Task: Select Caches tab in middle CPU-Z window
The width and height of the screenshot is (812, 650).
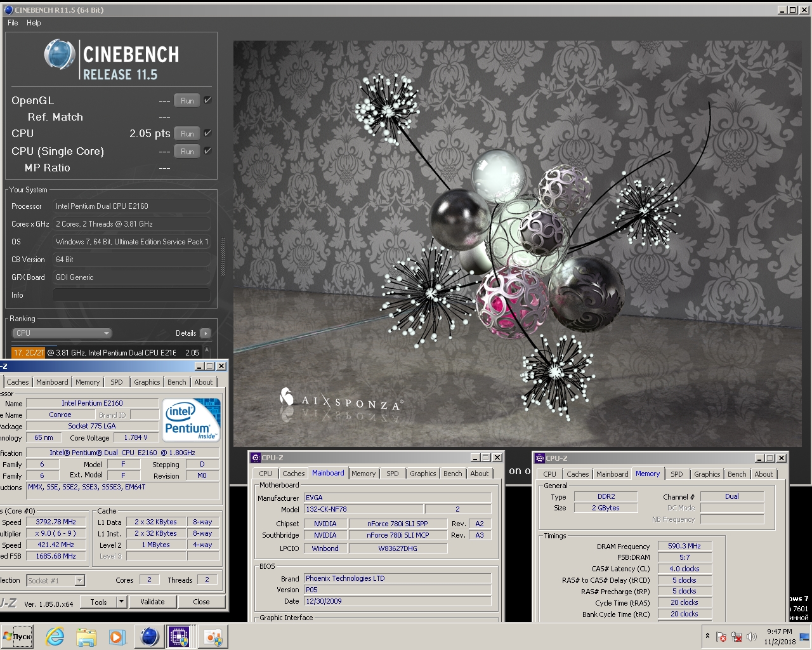Action: (294, 474)
